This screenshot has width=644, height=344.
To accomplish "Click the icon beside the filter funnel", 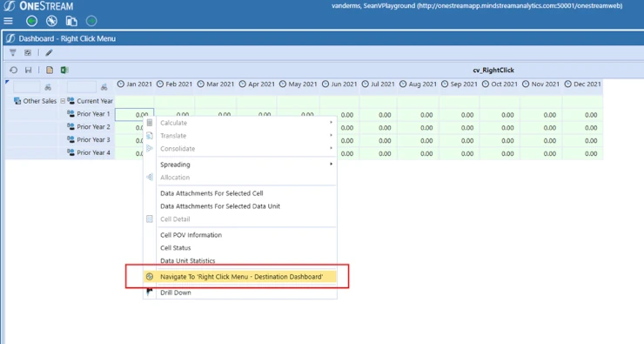I will 28,52.
